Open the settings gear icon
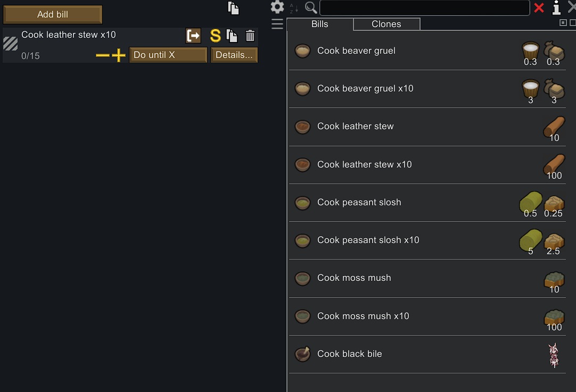This screenshot has width=576, height=392. pyautogui.click(x=277, y=7)
